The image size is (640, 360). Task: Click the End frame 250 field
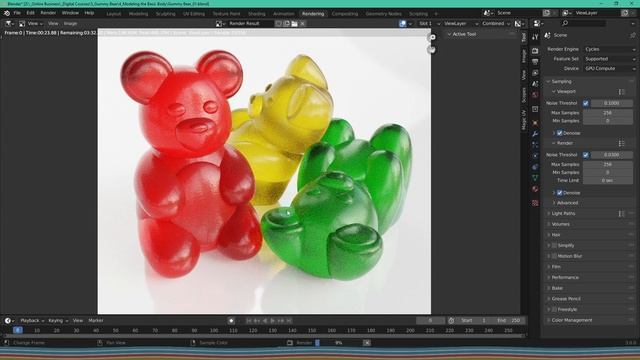tap(508, 321)
